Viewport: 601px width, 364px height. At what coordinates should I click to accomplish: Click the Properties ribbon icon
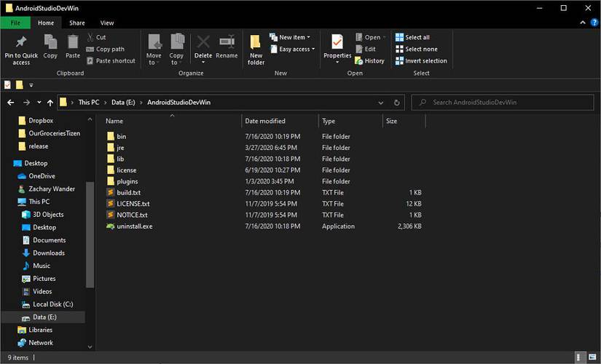click(337, 41)
